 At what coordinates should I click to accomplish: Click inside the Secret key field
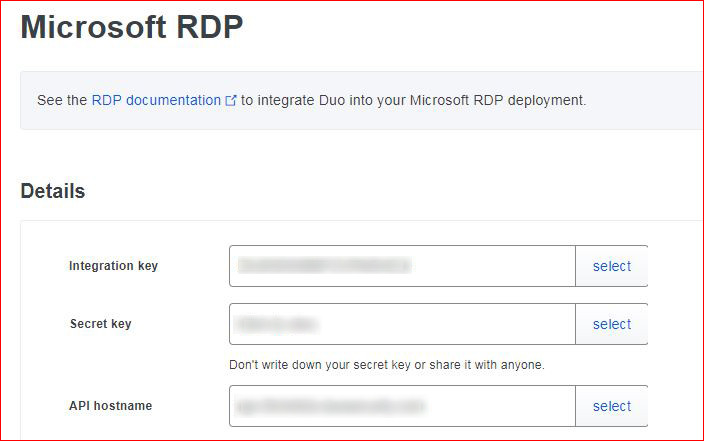tap(402, 324)
